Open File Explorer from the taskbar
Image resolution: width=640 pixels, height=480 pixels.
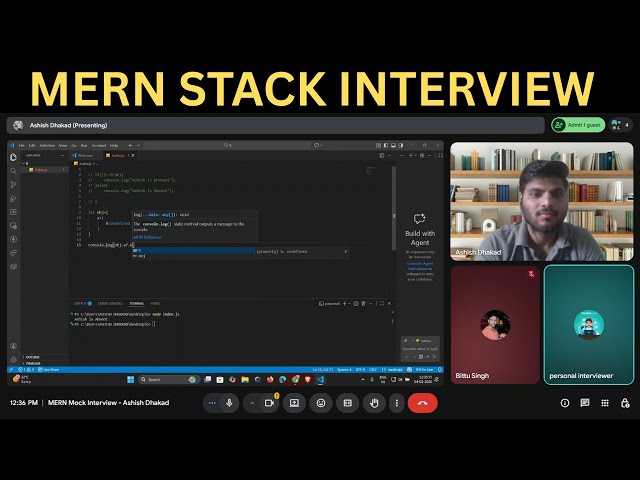click(x=245, y=380)
